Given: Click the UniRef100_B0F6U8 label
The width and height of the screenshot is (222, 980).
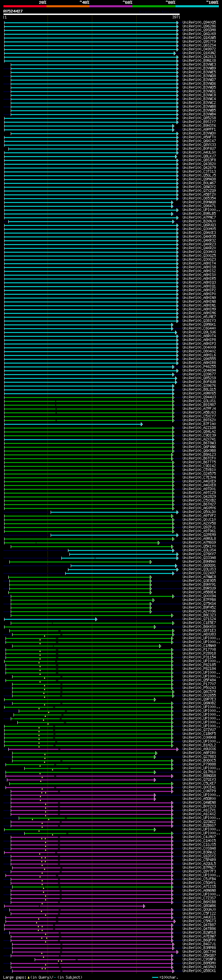Looking at the screenshot, I should tap(199, 382).
